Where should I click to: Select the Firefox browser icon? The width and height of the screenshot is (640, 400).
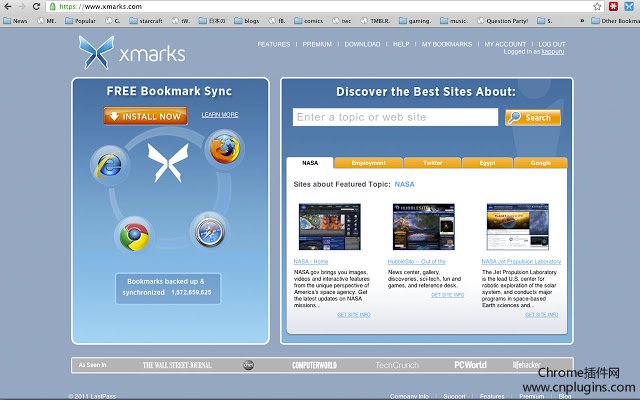pos(224,149)
